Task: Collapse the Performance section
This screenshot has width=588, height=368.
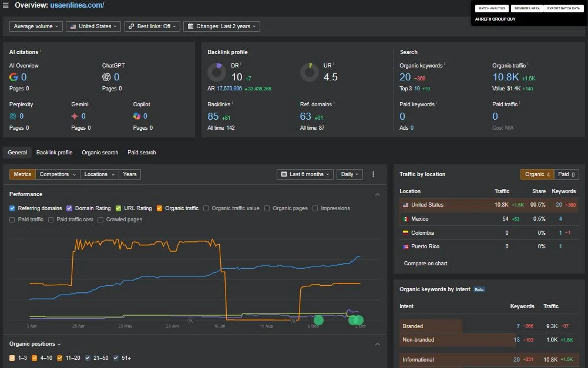Action: click(377, 194)
